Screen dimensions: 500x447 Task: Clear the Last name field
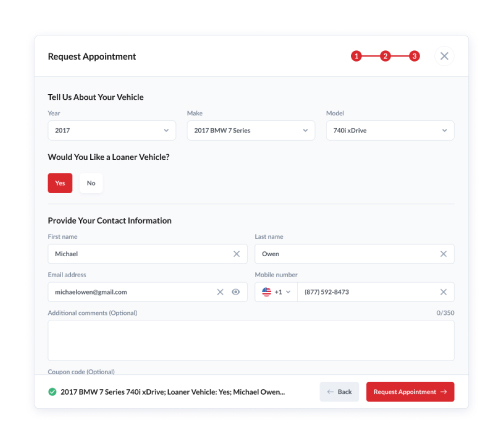tap(443, 254)
